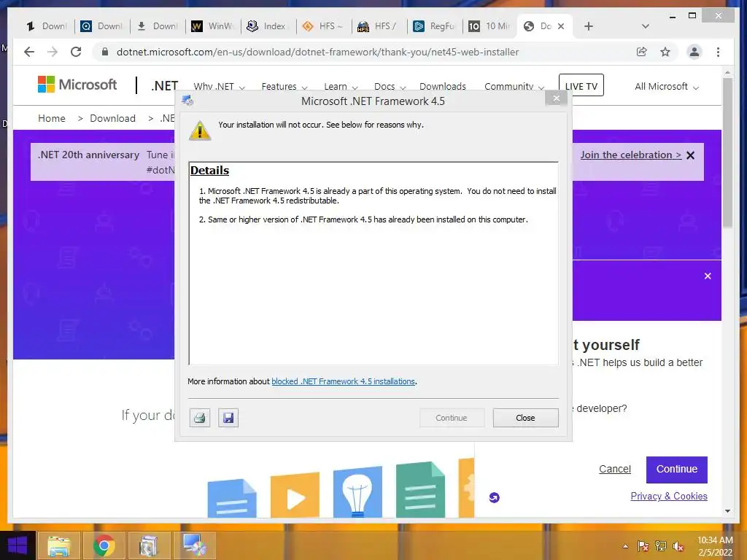747x560 pixels.
Task: Click the Print icon in the .NET dialog
Action: click(200, 418)
